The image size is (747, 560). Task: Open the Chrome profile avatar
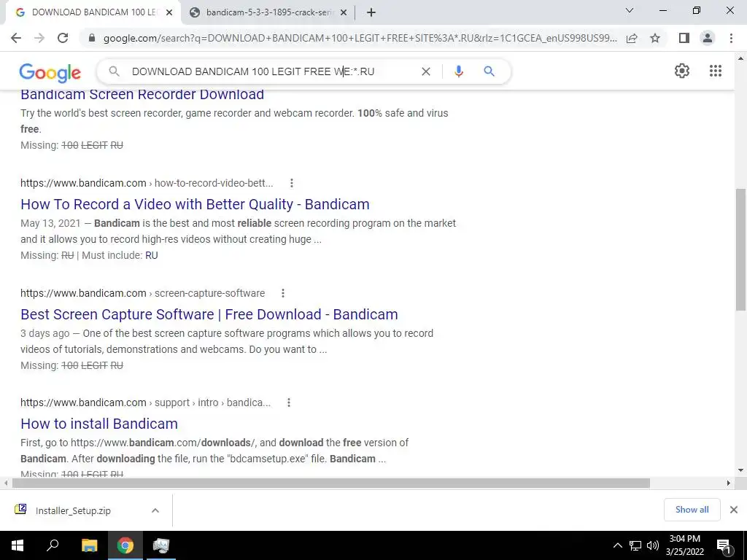(x=708, y=38)
